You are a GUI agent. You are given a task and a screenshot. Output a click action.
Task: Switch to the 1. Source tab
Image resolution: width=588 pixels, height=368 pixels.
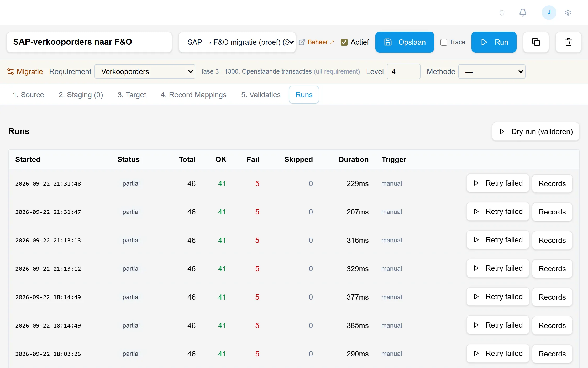click(28, 95)
